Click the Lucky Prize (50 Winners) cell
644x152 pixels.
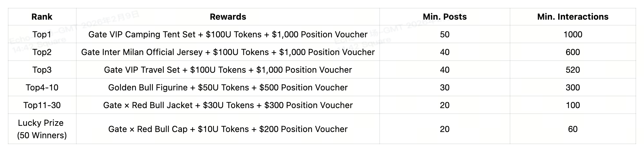(42, 129)
